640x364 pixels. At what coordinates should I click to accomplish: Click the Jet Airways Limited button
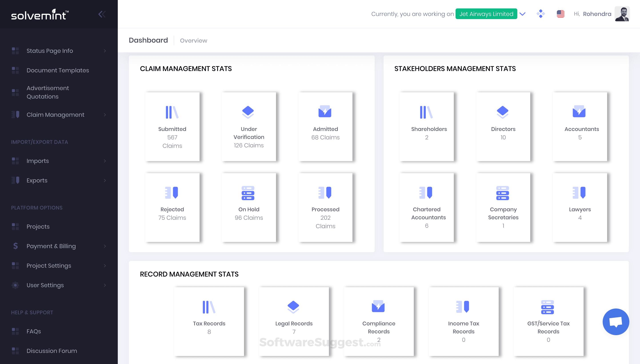click(x=486, y=14)
